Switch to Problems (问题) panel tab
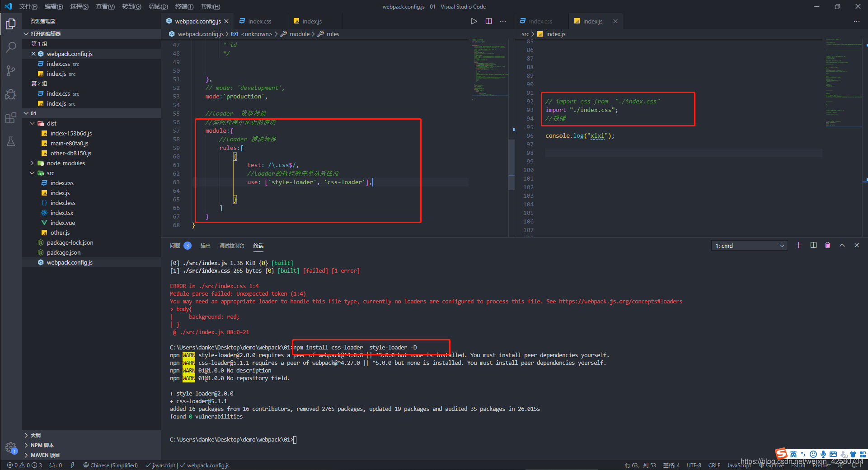868x470 pixels. point(180,246)
